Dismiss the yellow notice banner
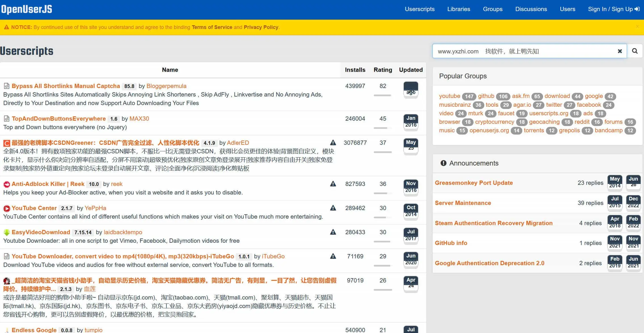This screenshot has width=644, height=333. [637, 27]
